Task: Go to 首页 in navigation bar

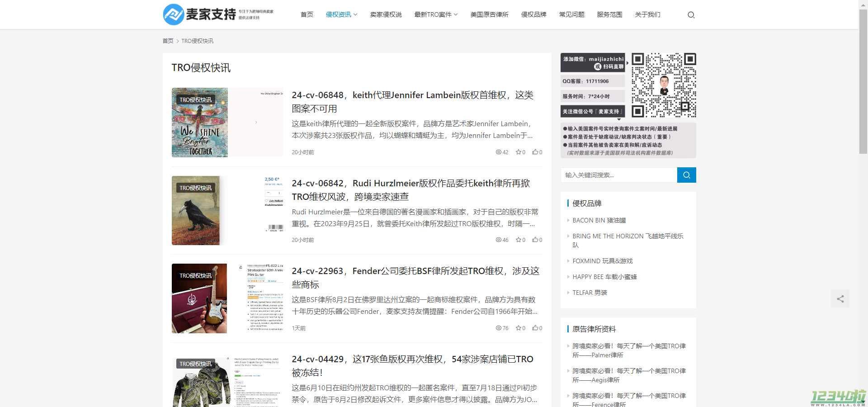Action: click(x=307, y=14)
